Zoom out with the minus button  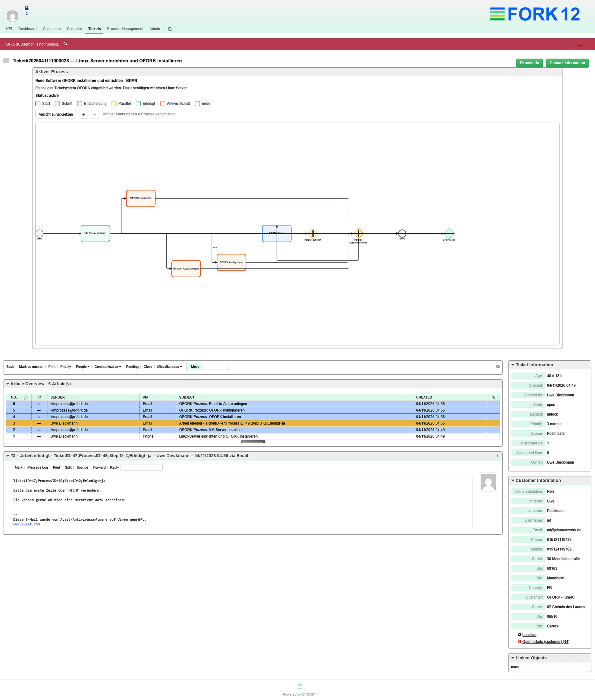tap(95, 114)
